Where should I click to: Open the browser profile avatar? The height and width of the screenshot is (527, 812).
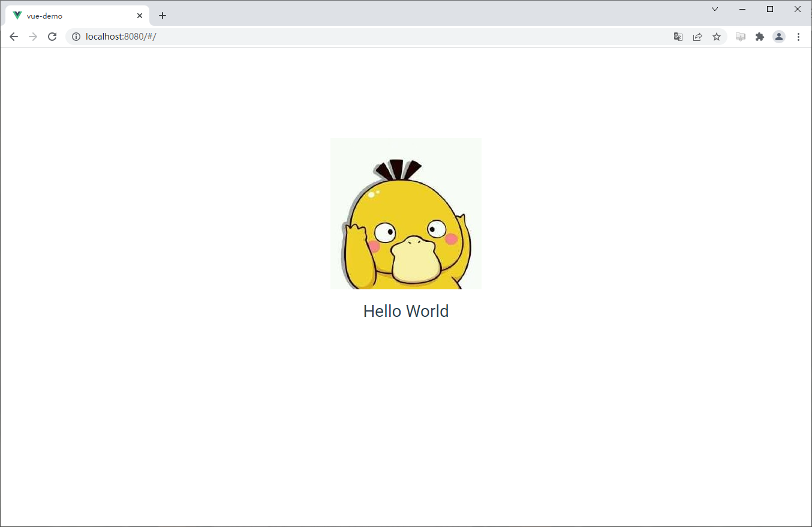click(x=779, y=37)
